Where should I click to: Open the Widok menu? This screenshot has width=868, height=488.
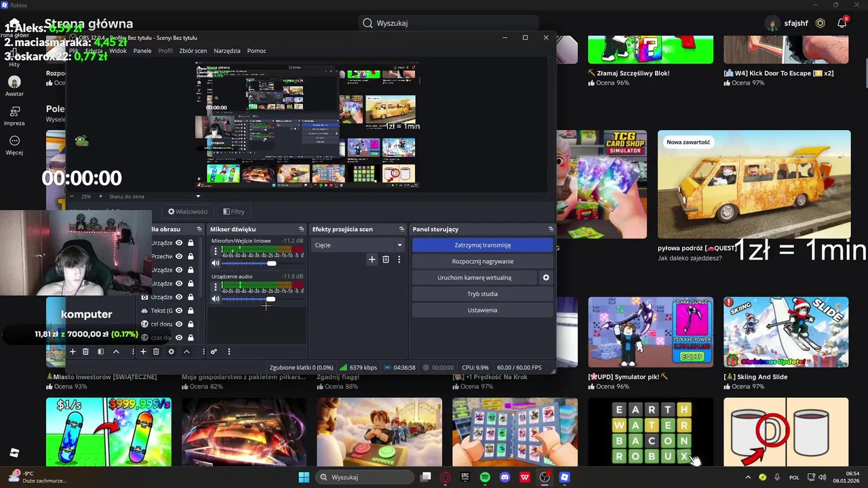[x=118, y=51]
